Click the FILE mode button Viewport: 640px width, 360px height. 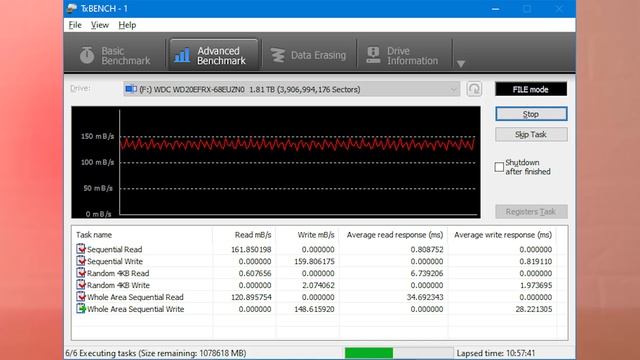point(531,89)
